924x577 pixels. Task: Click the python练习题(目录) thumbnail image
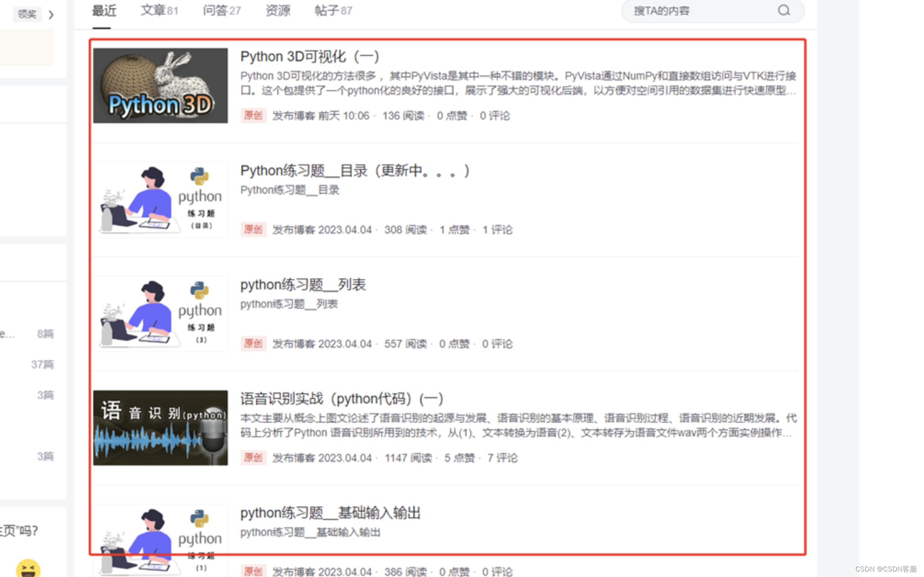[160, 199]
